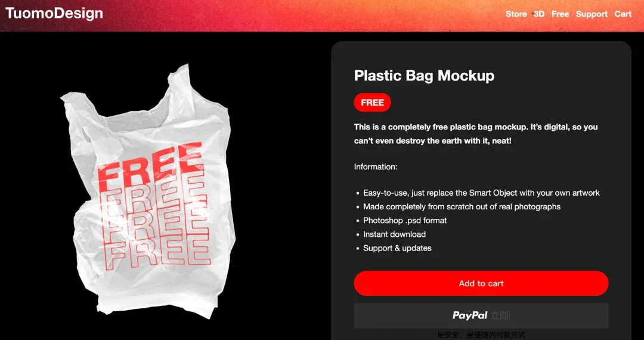Click the Photoshop .psd format bullet
The image size is (644, 340).
(x=404, y=221)
